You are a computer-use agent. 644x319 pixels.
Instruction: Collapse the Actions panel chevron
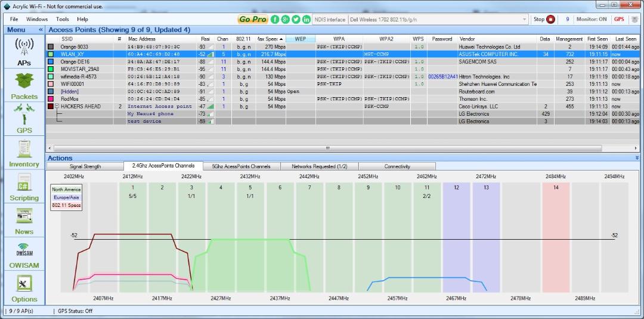[637, 157]
